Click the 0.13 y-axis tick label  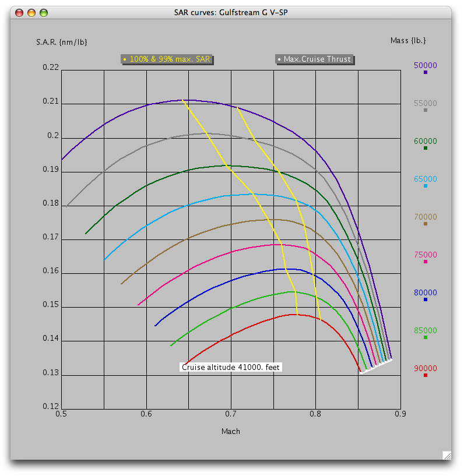coord(51,372)
